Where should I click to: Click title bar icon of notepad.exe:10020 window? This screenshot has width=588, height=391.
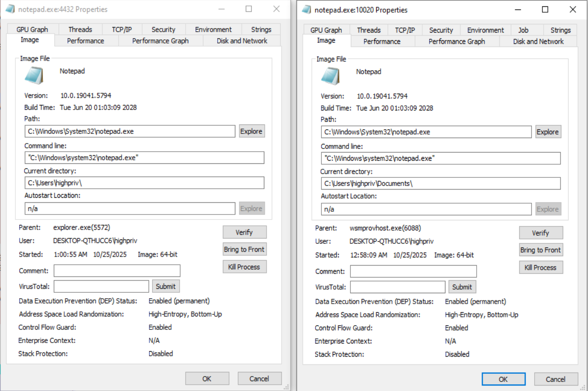pos(306,10)
